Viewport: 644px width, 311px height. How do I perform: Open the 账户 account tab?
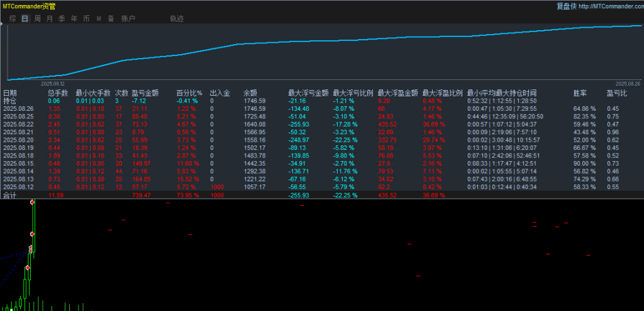(x=128, y=19)
